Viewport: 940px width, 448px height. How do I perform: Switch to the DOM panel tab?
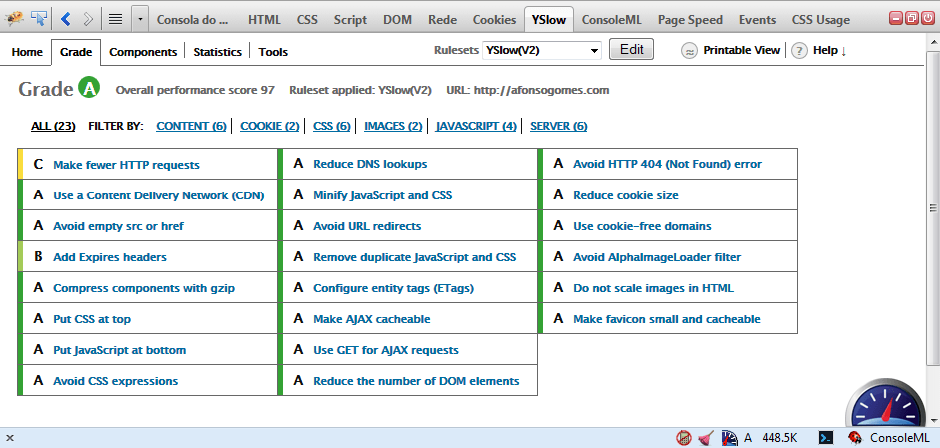coord(398,20)
